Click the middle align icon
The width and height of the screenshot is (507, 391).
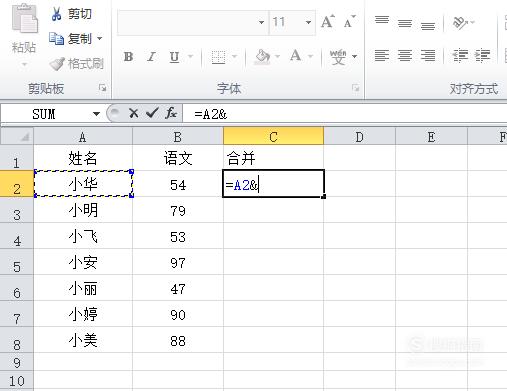405,23
